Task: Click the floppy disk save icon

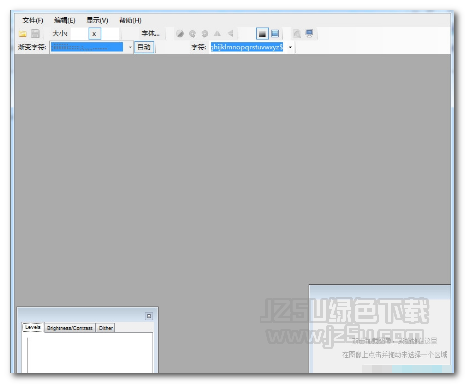Action: 35,34
